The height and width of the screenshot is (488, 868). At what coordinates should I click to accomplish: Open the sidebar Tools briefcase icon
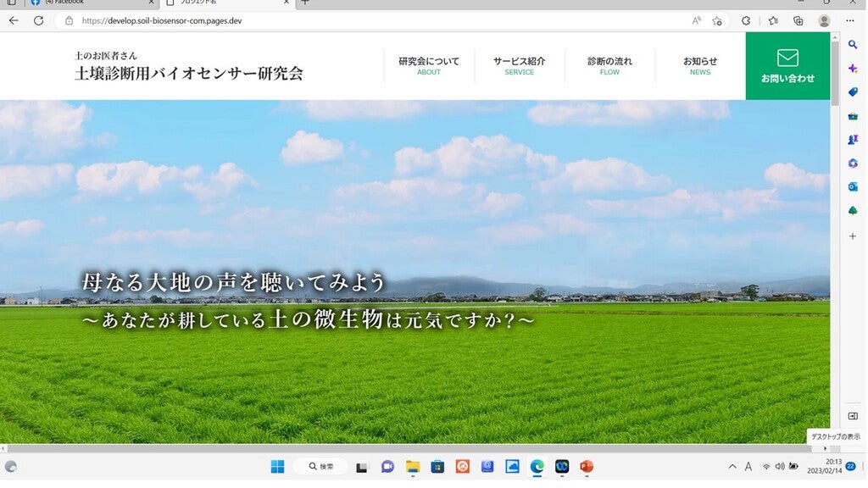pyautogui.click(x=853, y=116)
